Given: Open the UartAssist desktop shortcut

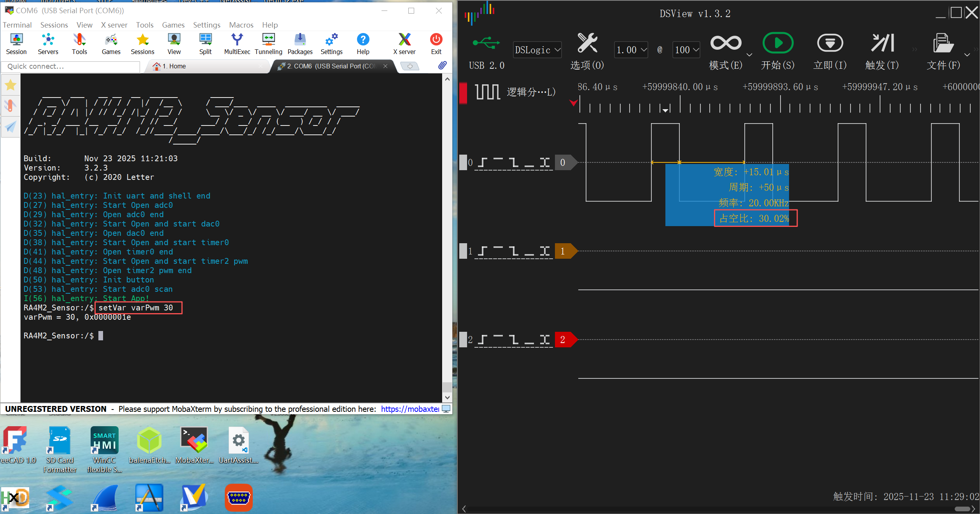Looking at the screenshot, I should [x=238, y=445].
